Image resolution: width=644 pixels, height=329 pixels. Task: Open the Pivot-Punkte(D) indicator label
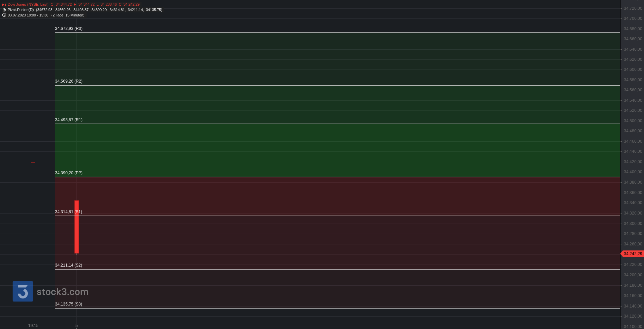point(21,10)
